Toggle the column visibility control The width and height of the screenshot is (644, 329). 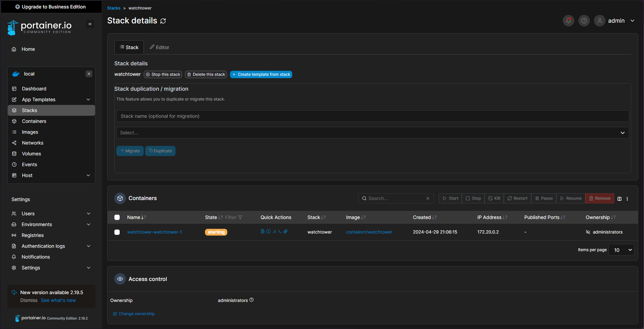(x=619, y=198)
